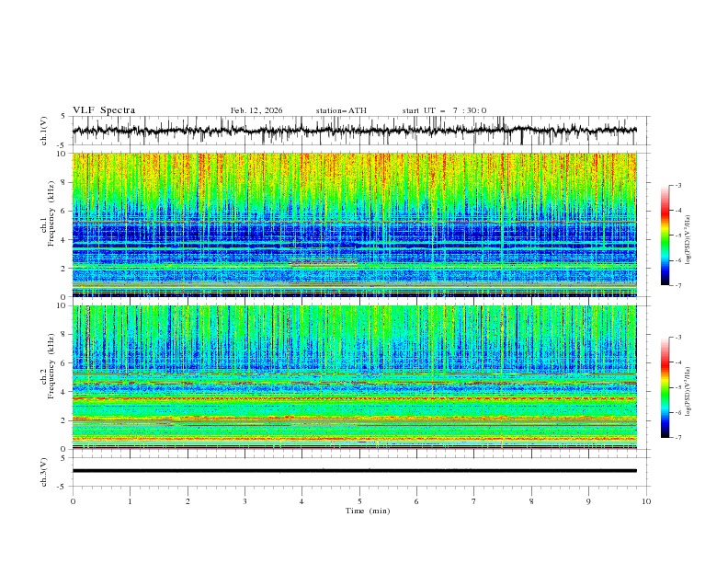
Task: Click time-axis tick label "3"
Action: coord(245,501)
